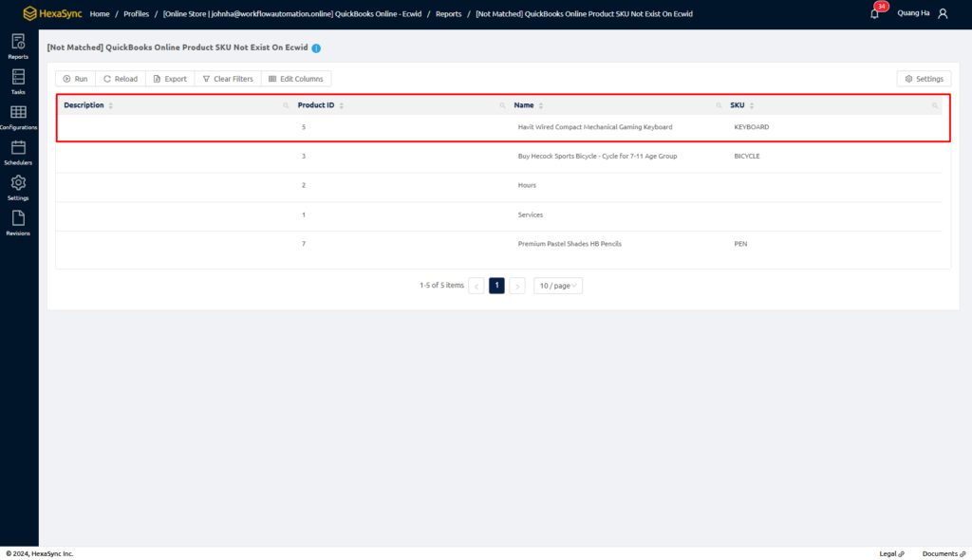
Task: Open Reports in the sidebar
Action: [x=18, y=47]
